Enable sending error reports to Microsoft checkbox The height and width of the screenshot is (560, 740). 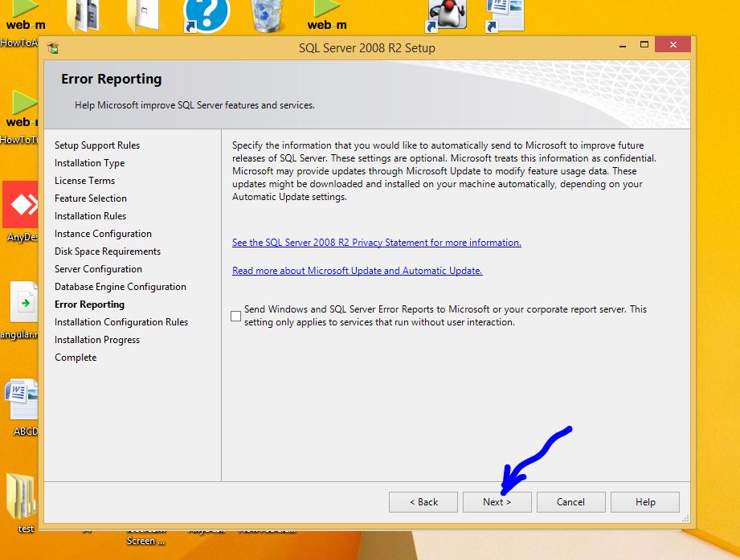[x=235, y=316]
